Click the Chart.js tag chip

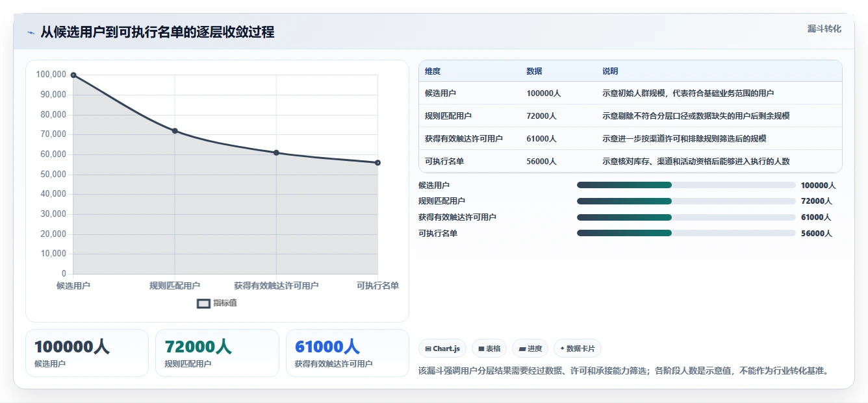tap(442, 348)
